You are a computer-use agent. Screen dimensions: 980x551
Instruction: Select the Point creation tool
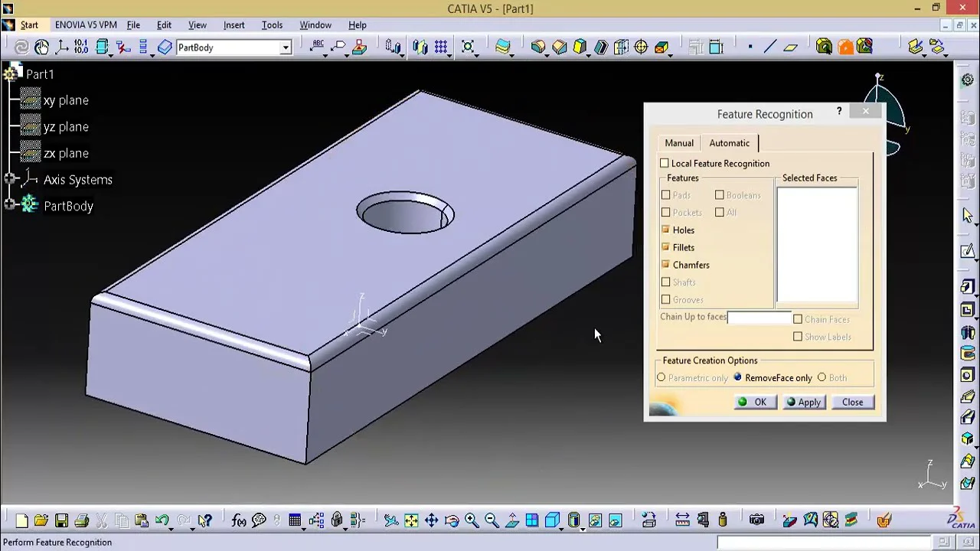pos(750,47)
